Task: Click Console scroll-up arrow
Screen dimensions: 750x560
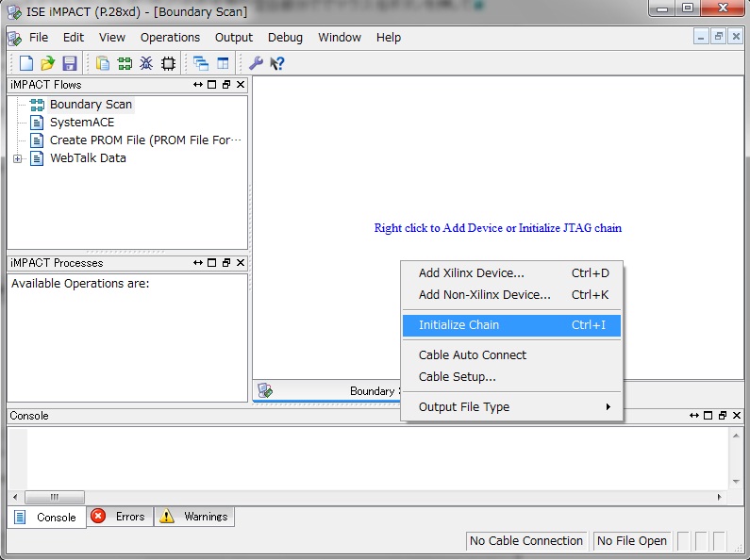Action: [x=736, y=436]
